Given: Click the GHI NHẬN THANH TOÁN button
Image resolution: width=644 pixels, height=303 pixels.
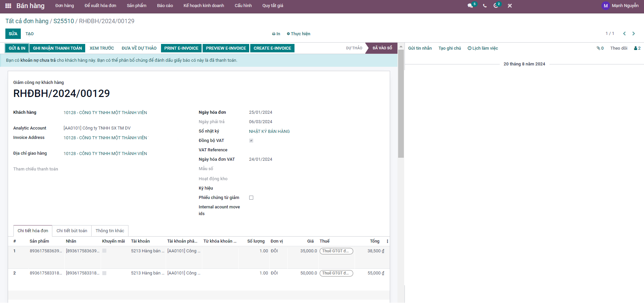Looking at the screenshot, I should tap(57, 48).
